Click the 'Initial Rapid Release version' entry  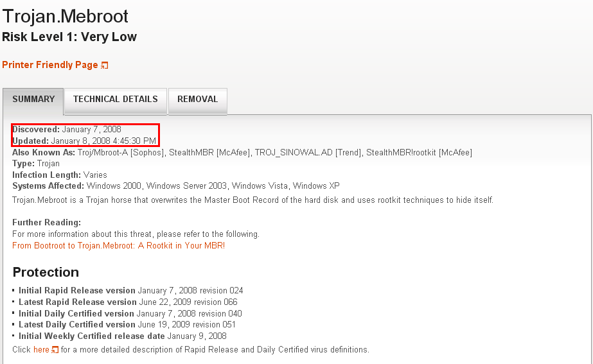pyautogui.click(x=77, y=291)
